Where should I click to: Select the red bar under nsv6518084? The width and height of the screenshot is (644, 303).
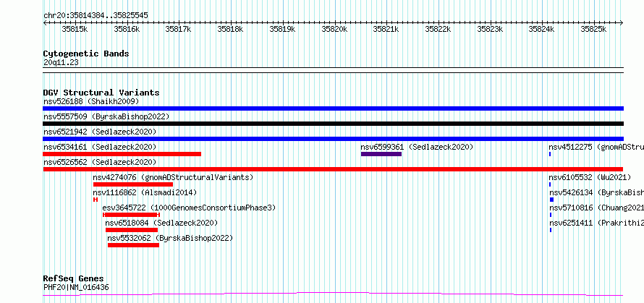(x=132, y=230)
